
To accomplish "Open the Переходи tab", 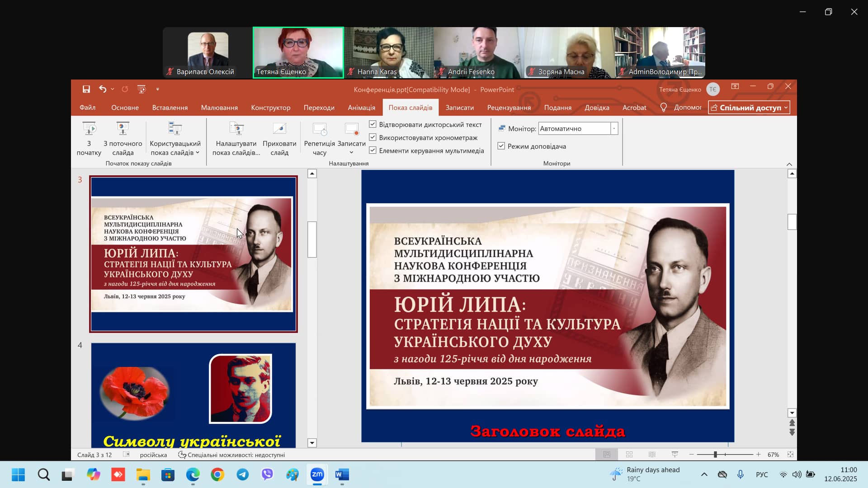I will [319, 107].
